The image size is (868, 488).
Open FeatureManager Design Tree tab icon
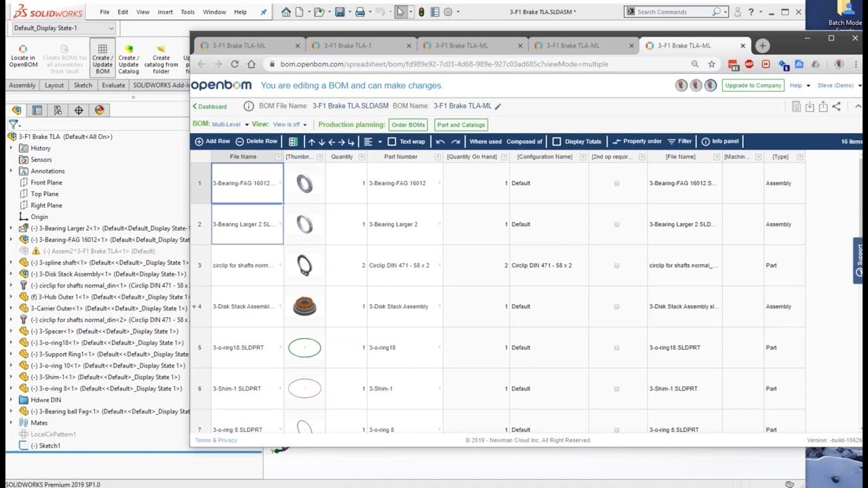point(17,110)
